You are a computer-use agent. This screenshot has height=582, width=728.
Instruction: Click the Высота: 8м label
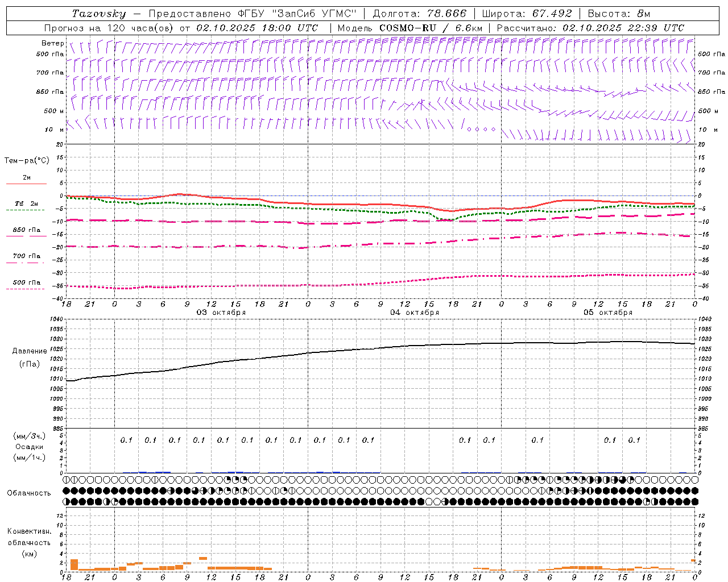[x=619, y=14]
